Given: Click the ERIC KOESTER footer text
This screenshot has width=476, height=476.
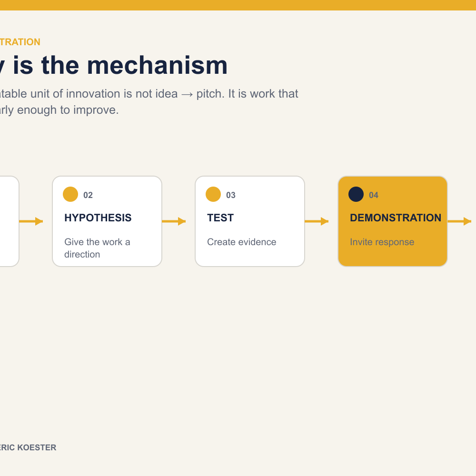Looking at the screenshot, I should pyautogui.click(x=28, y=447).
